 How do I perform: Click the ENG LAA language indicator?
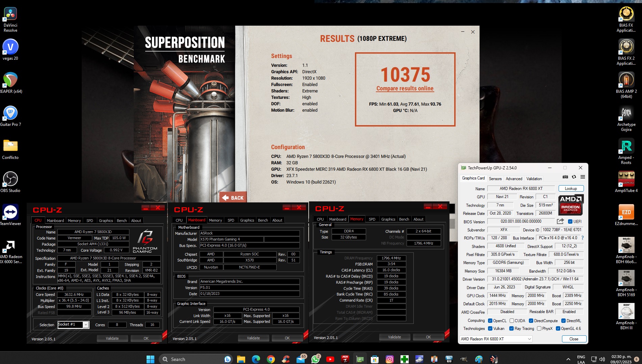click(x=581, y=359)
